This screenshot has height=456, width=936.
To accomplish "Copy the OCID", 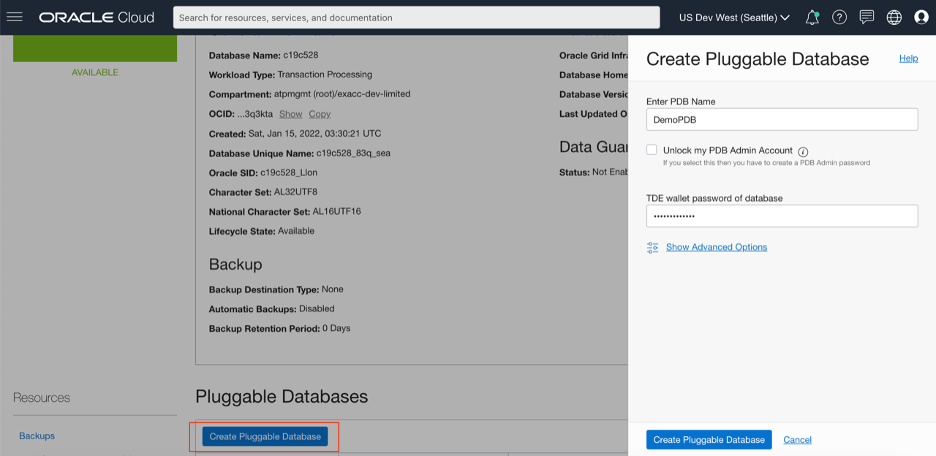I will click(x=319, y=113).
